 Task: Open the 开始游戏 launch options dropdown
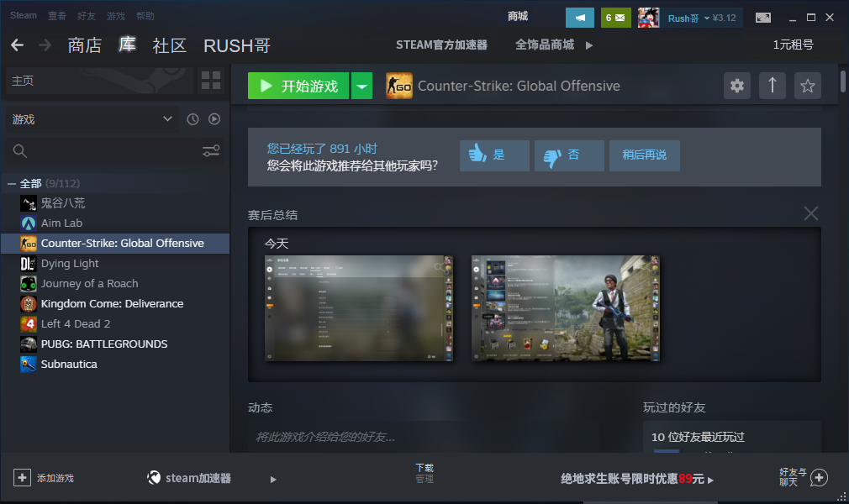[x=361, y=86]
